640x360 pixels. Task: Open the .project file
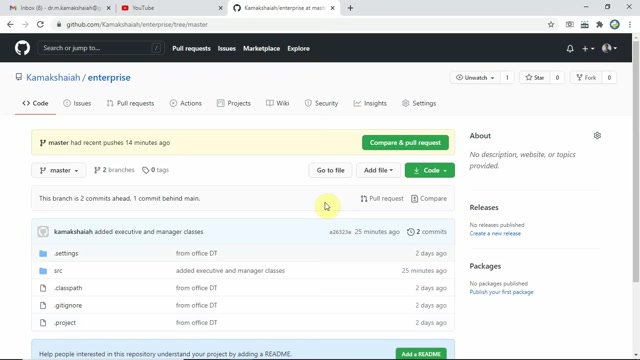click(65, 322)
